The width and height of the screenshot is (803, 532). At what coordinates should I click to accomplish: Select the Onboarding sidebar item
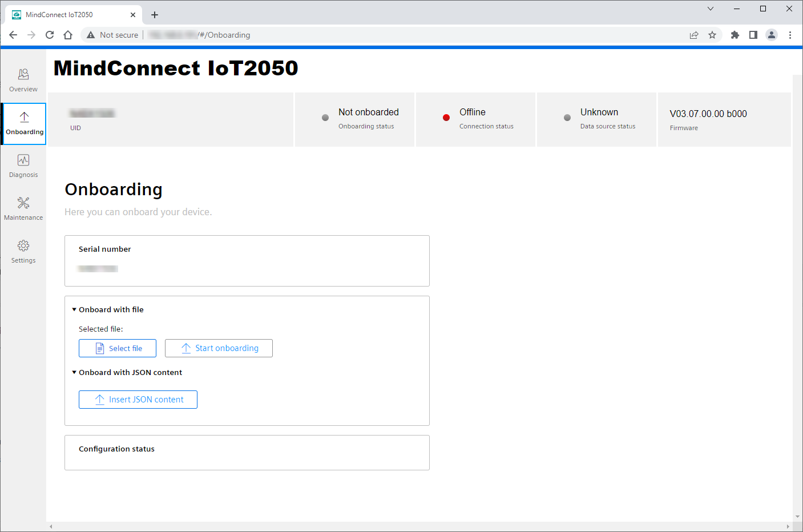point(24,124)
